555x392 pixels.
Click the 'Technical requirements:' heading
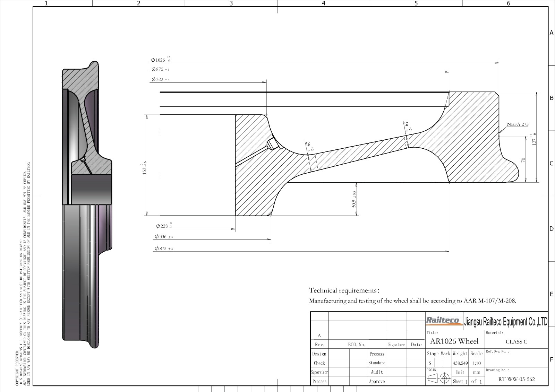(344, 290)
